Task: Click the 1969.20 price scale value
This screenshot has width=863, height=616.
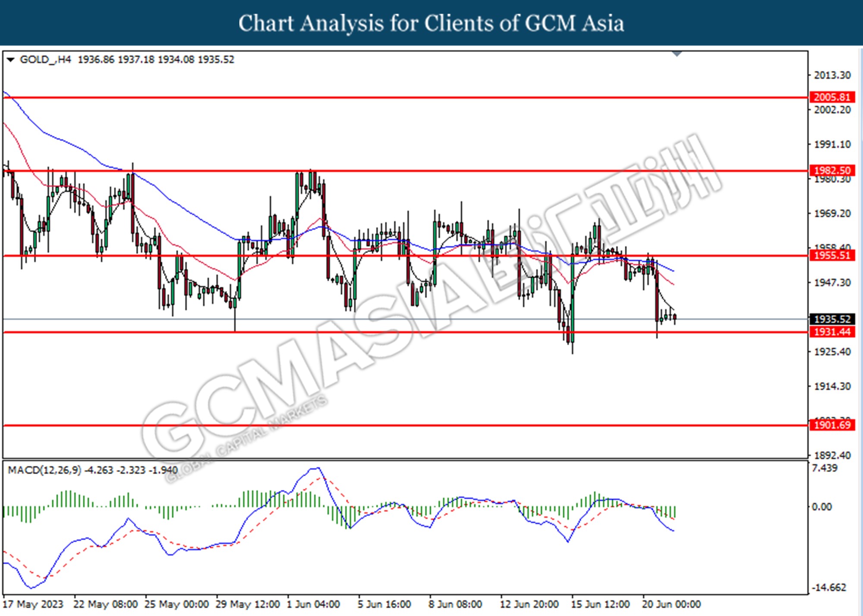Action: [x=832, y=214]
